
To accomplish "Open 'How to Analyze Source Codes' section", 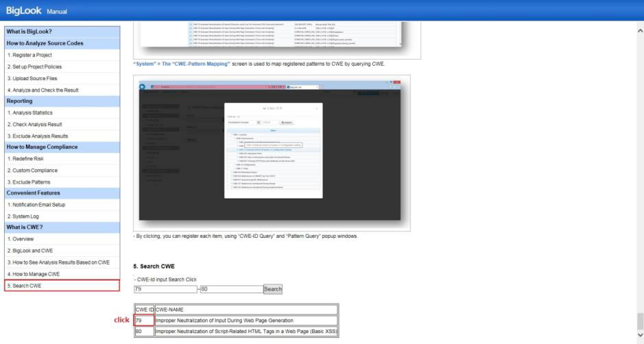I will [x=62, y=43].
